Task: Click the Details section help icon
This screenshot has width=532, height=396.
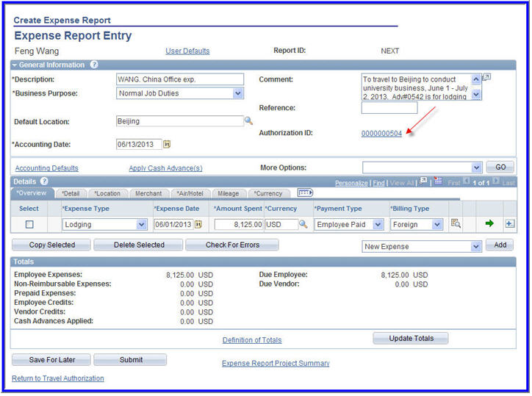Action: (x=44, y=181)
